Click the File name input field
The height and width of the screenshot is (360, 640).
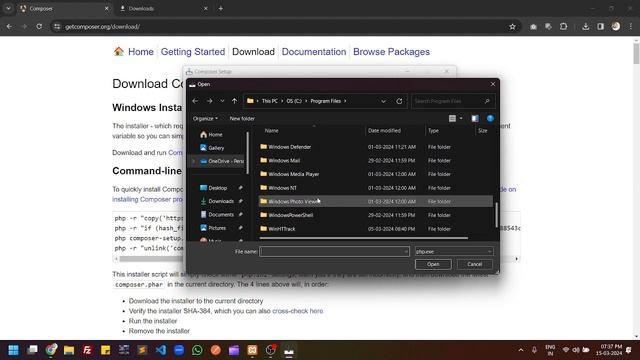pos(334,251)
